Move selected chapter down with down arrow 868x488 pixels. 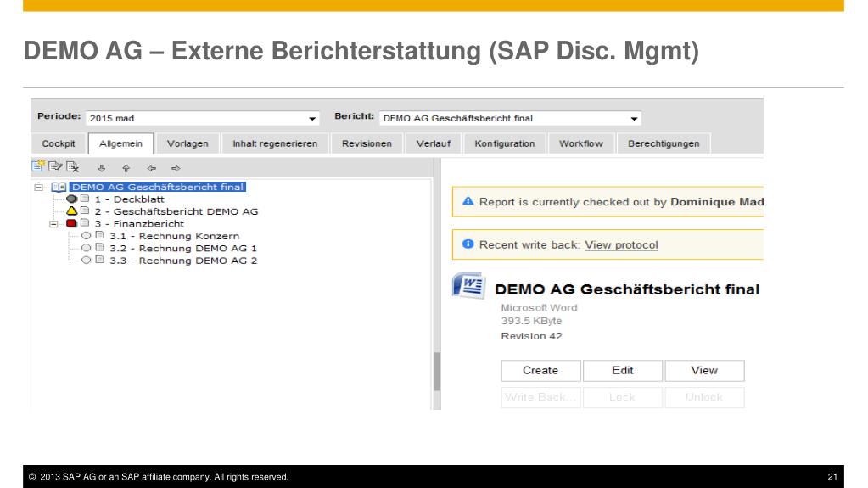101,168
